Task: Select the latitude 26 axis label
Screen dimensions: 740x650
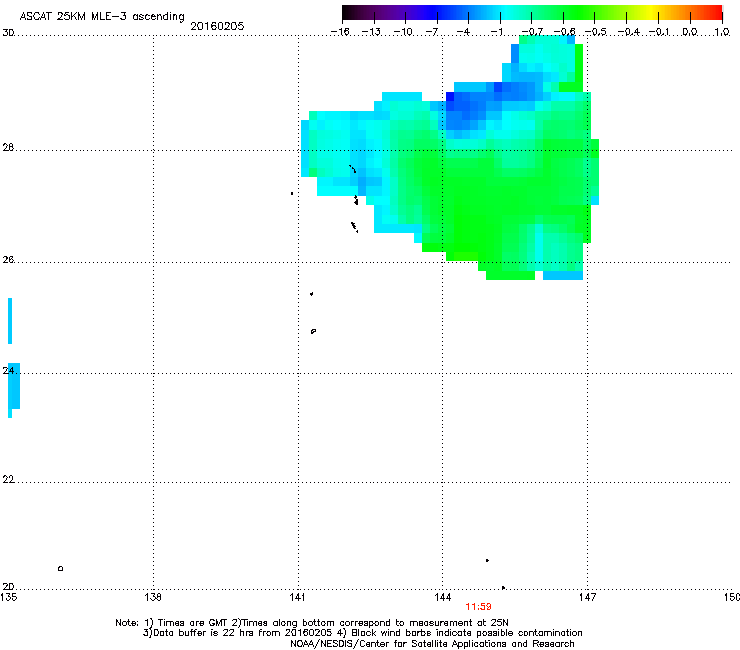Action: [x=8, y=259]
